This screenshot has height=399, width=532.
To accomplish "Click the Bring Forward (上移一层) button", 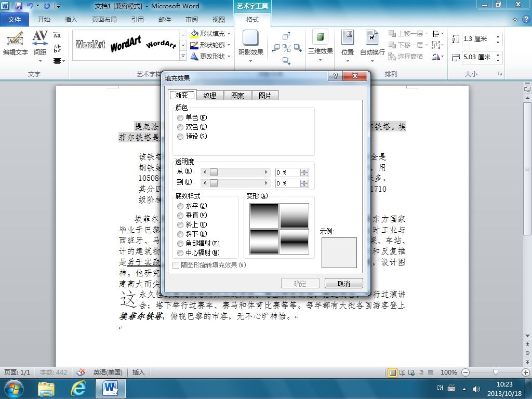I will [406, 34].
